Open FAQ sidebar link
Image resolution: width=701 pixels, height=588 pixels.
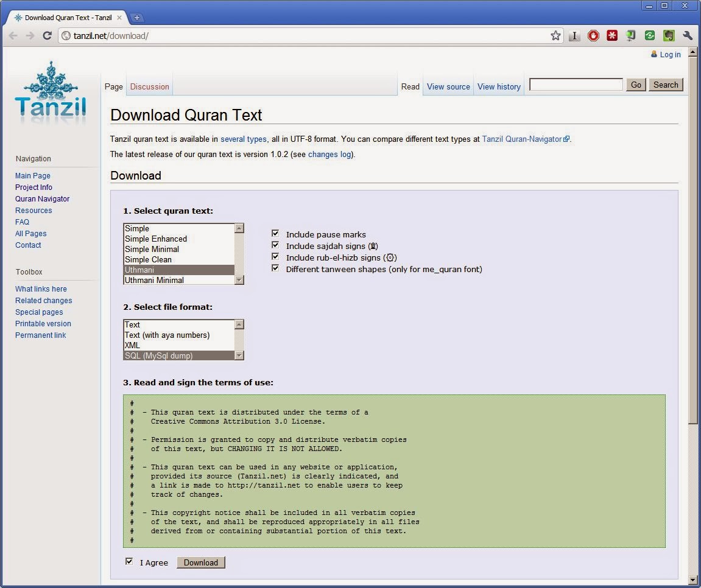22,222
